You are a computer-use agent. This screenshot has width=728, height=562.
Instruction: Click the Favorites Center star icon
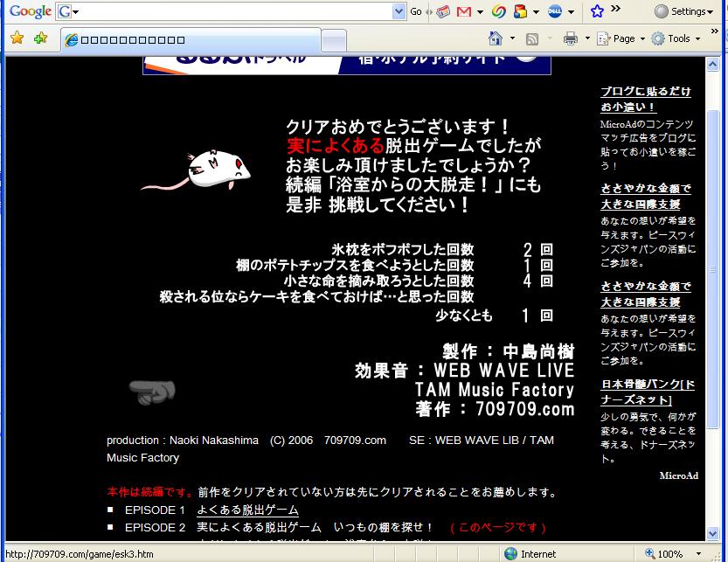click(17, 38)
